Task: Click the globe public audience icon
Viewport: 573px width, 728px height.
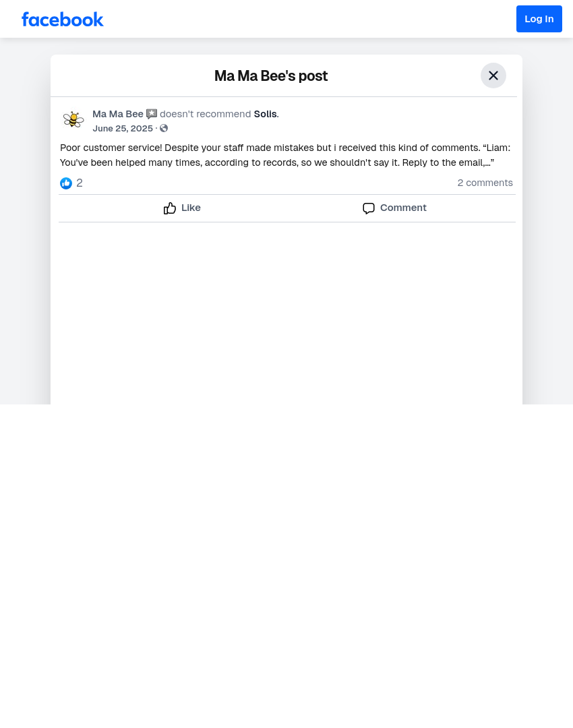Action: 164,129
